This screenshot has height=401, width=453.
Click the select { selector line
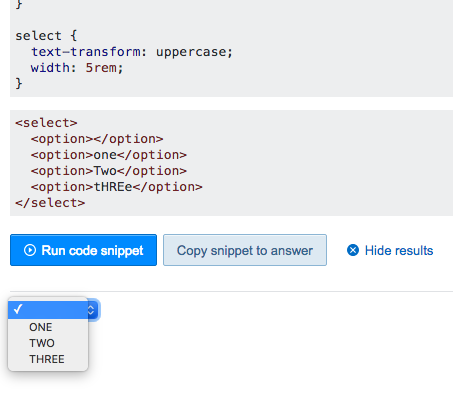tap(46, 35)
